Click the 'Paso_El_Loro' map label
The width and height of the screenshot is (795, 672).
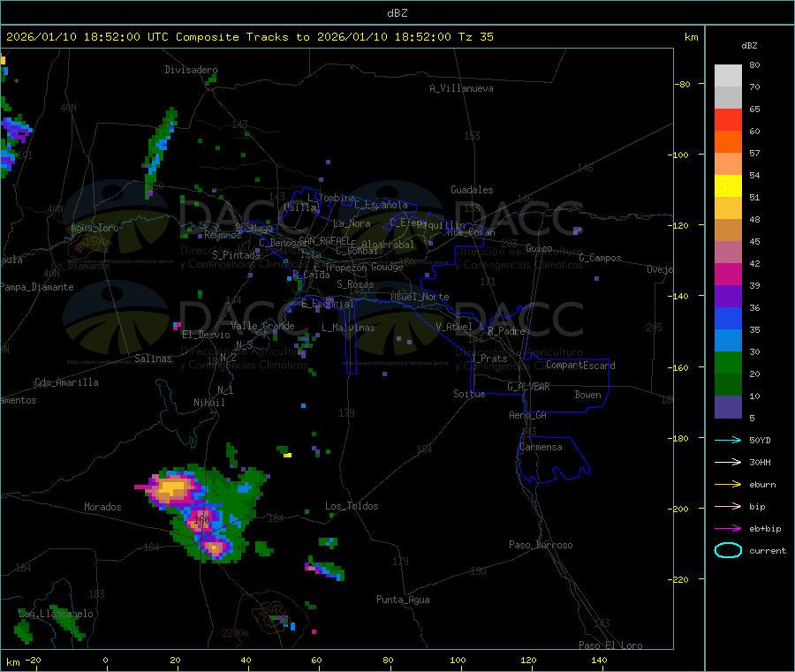point(610,646)
